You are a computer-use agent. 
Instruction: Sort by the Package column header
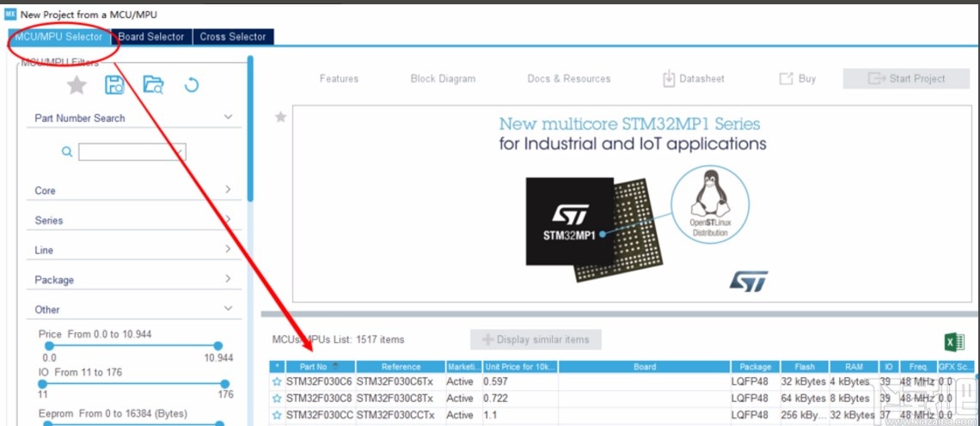755,367
